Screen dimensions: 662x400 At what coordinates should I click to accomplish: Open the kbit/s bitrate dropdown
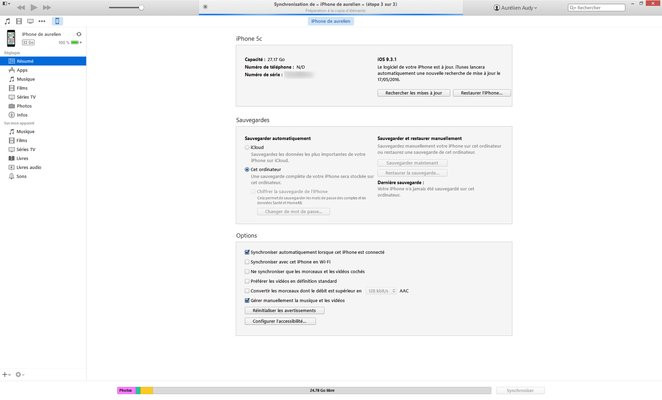pos(381,291)
